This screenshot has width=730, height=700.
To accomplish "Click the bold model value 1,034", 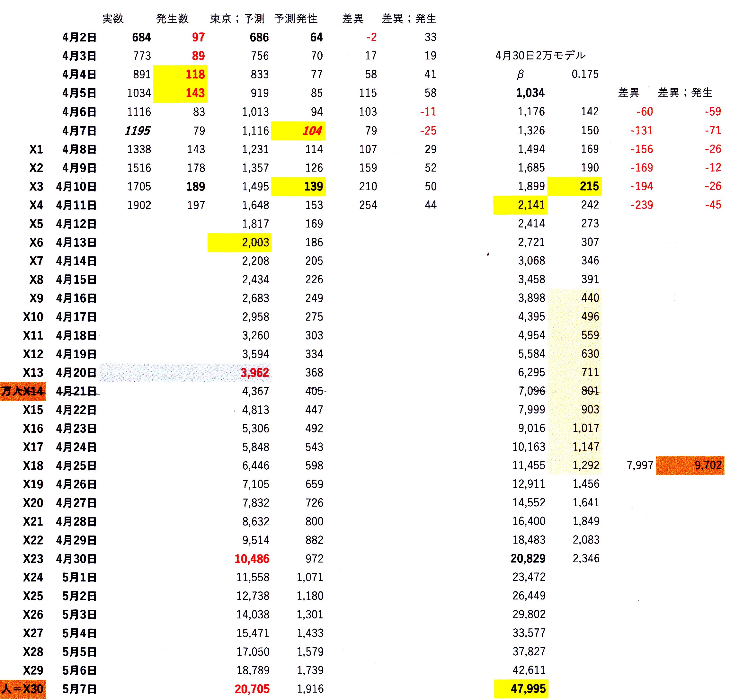I will [530, 93].
